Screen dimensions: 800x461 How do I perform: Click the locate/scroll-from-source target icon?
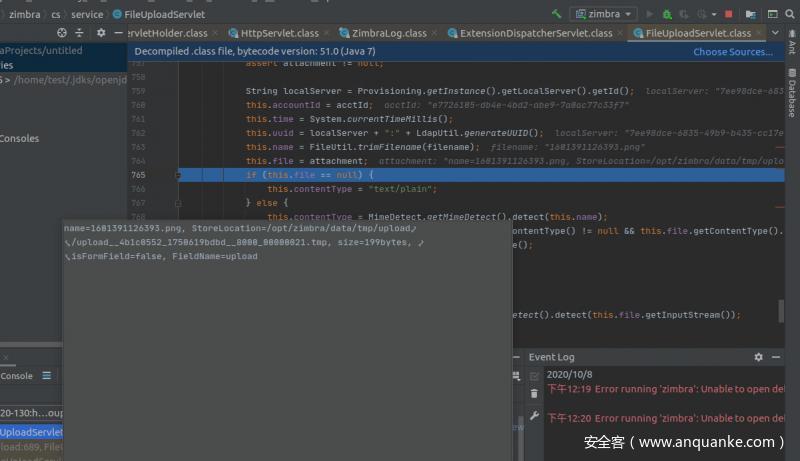click(62, 33)
